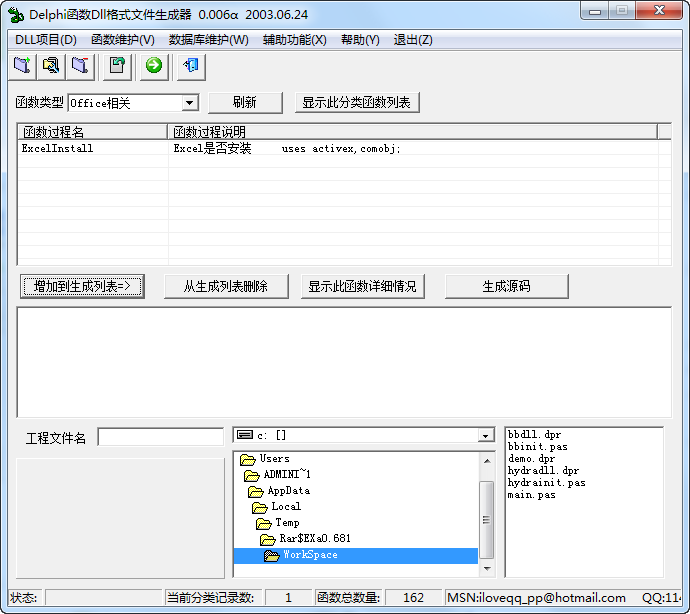The image size is (690, 614).
Task: Click the open project folder toolbar icon
Action: [x=51, y=66]
